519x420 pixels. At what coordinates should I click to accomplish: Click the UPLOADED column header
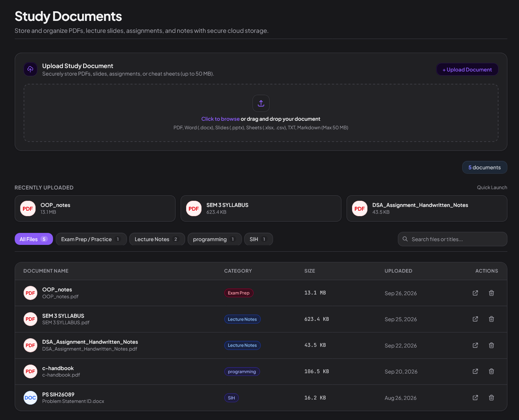click(x=398, y=271)
